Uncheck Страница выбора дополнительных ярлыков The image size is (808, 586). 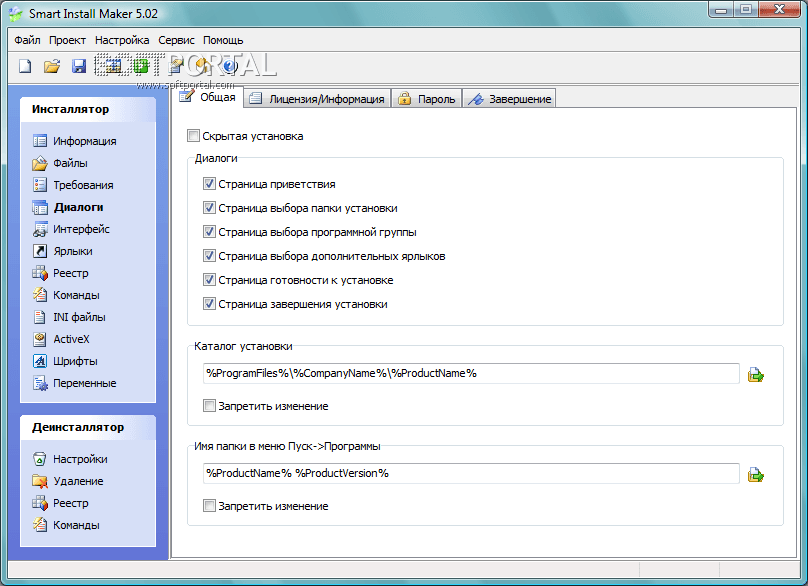click(209, 256)
